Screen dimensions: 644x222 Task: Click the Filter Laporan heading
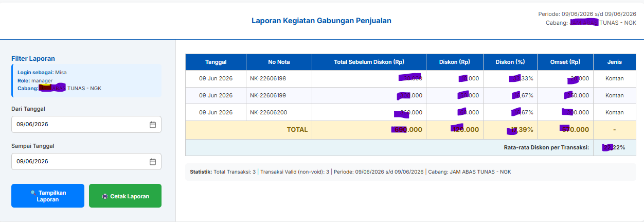pyautogui.click(x=33, y=59)
